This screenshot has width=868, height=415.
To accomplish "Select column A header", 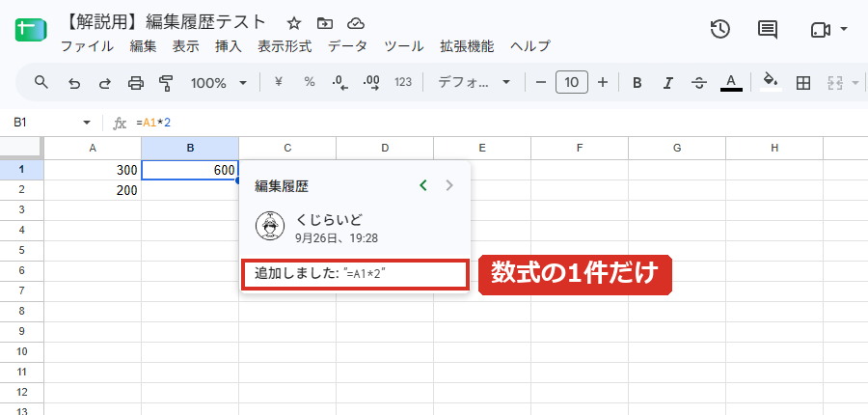I will (93, 148).
